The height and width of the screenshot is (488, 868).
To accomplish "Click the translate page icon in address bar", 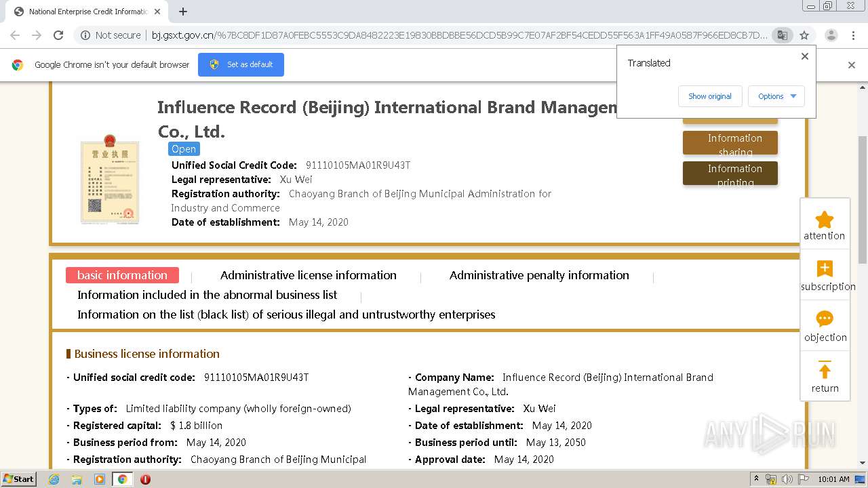I will [783, 35].
